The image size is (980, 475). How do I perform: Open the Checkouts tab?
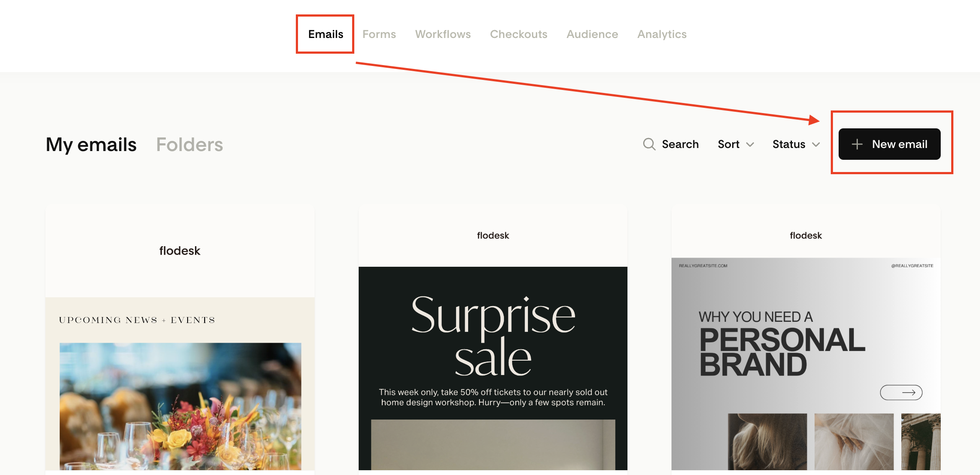[x=518, y=34]
